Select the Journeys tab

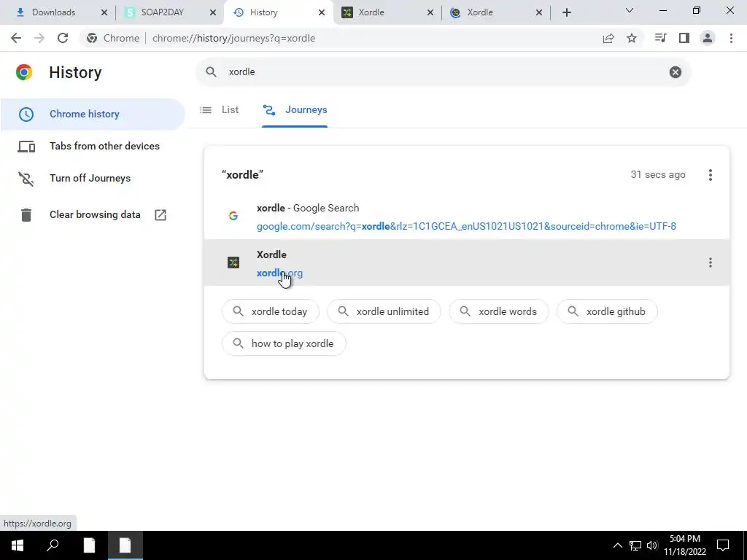point(295,110)
